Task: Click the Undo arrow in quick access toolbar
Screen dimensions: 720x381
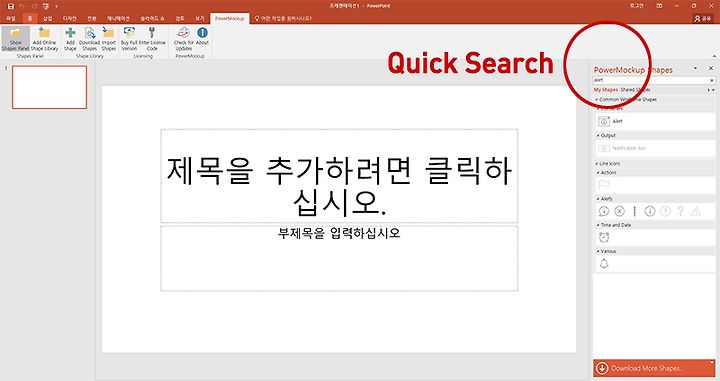Action: pyautogui.click(x=22, y=6)
